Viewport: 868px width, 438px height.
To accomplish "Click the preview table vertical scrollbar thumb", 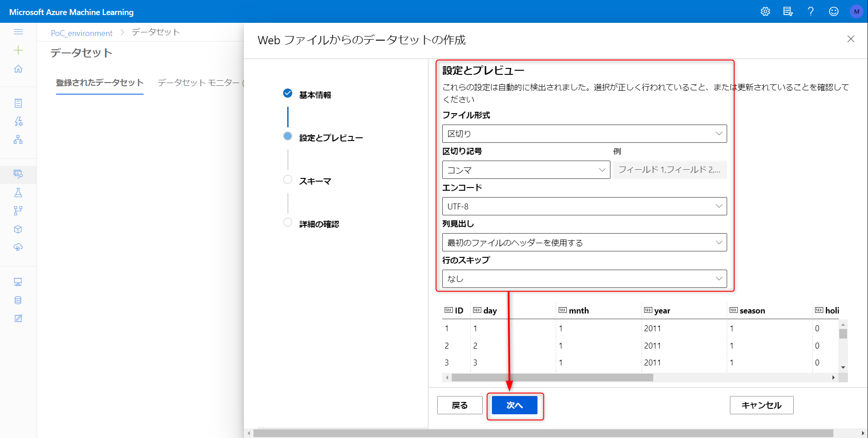I will pyautogui.click(x=843, y=334).
